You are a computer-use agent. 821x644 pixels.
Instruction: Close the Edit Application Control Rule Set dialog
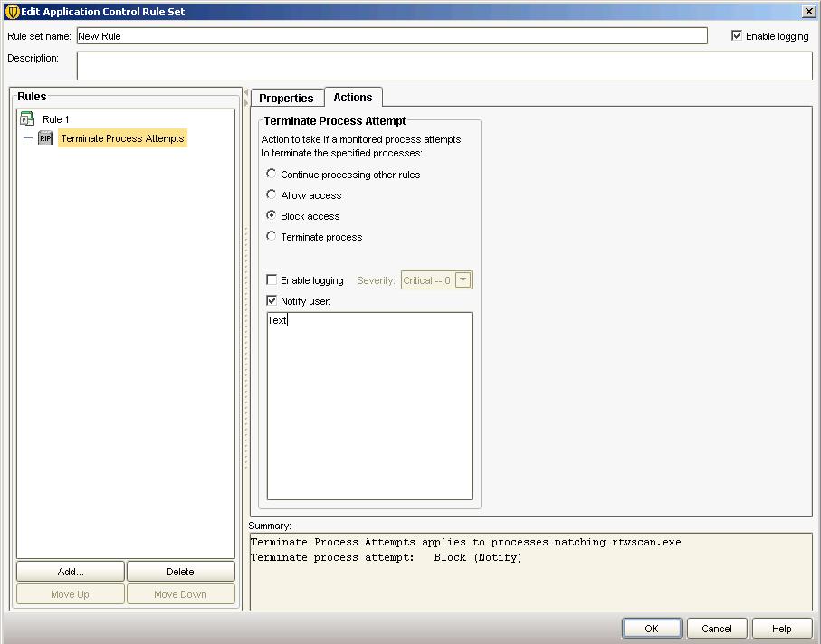point(808,11)
